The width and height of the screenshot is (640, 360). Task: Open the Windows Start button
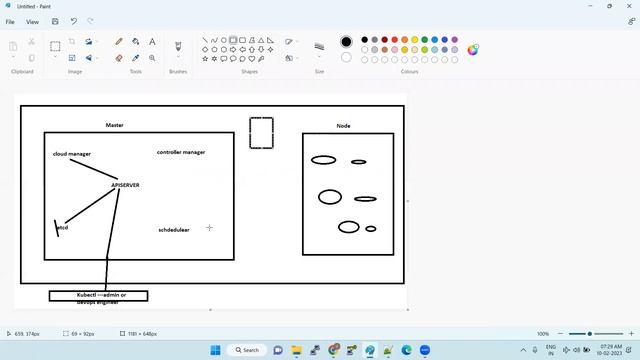coord(215,350)
